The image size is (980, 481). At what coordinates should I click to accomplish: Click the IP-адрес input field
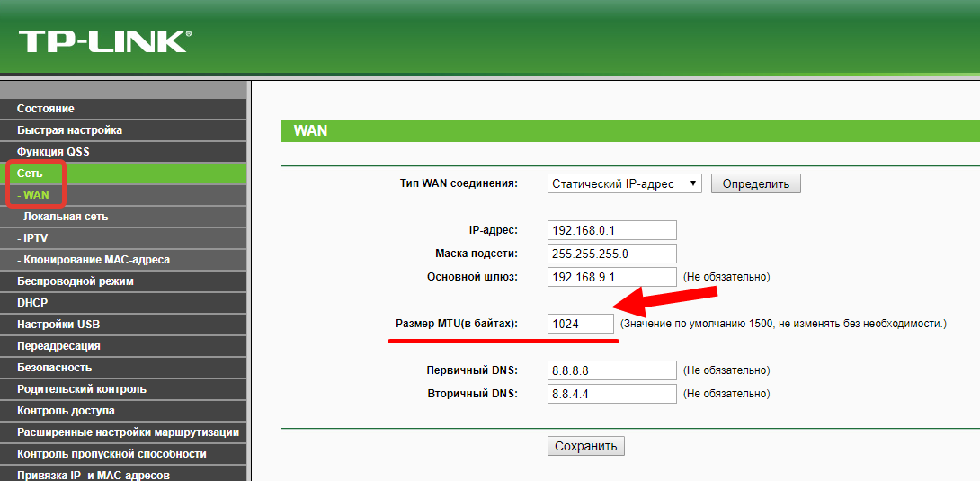click(611, 230)
